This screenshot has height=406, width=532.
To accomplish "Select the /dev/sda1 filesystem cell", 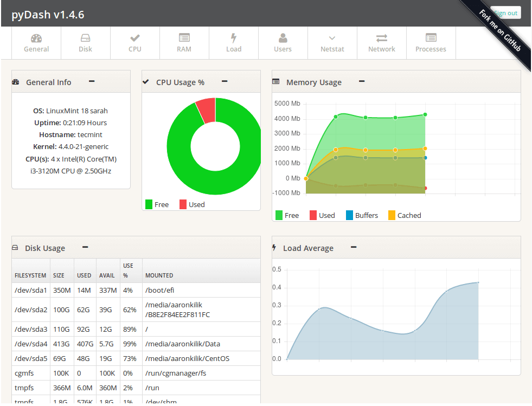I will [31, 291].
